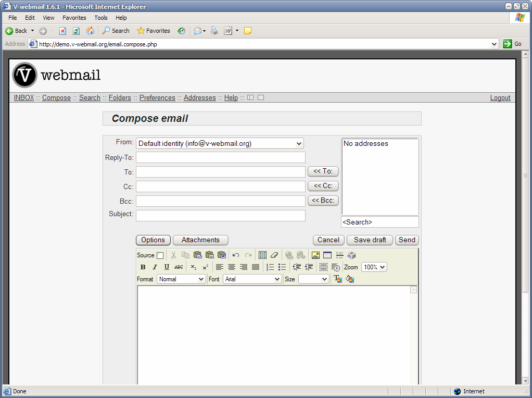Open the Addresses link
Image resolution: width=532 pixels, height=398 pixels.
click(200, 98)
